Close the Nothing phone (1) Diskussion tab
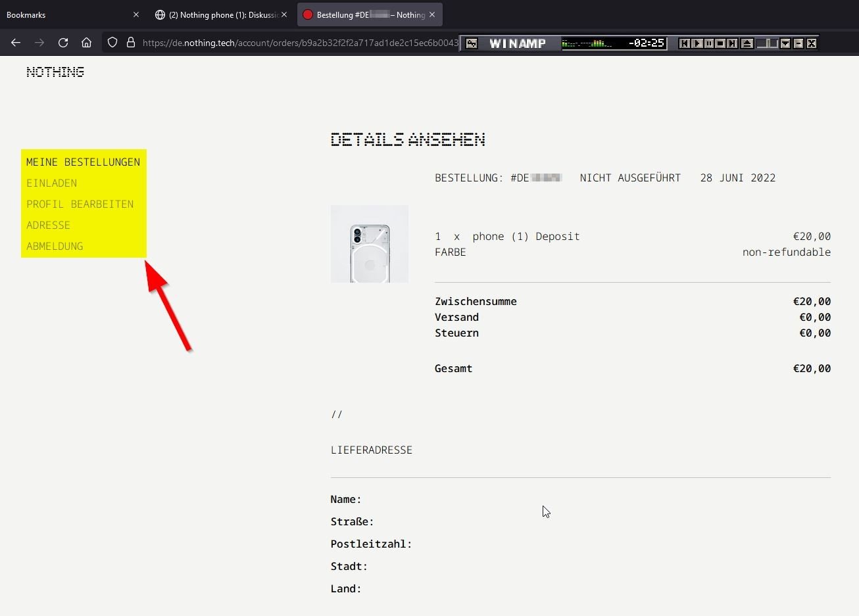This screenshot has width=859, height=616. click(284, 14)
